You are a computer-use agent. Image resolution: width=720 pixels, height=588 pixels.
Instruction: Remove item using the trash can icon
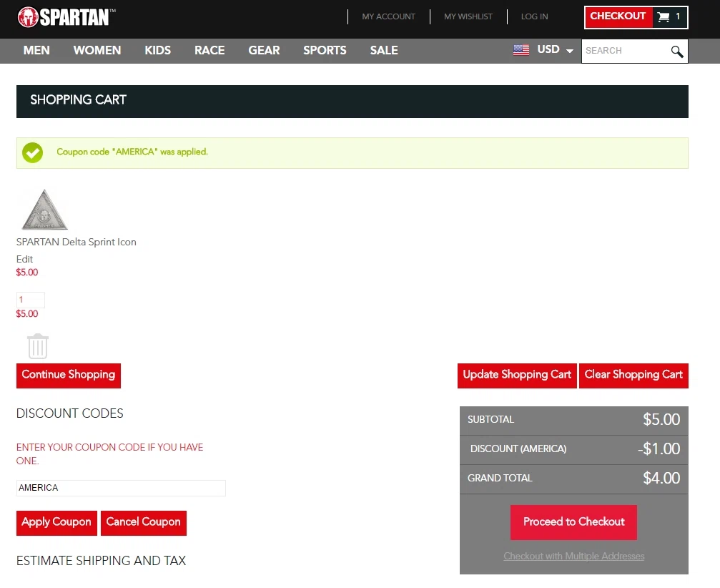pos(38,346)
